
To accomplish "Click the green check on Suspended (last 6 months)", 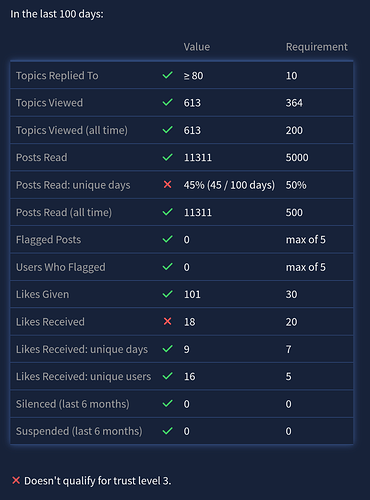I will click(x=167, y=431).
